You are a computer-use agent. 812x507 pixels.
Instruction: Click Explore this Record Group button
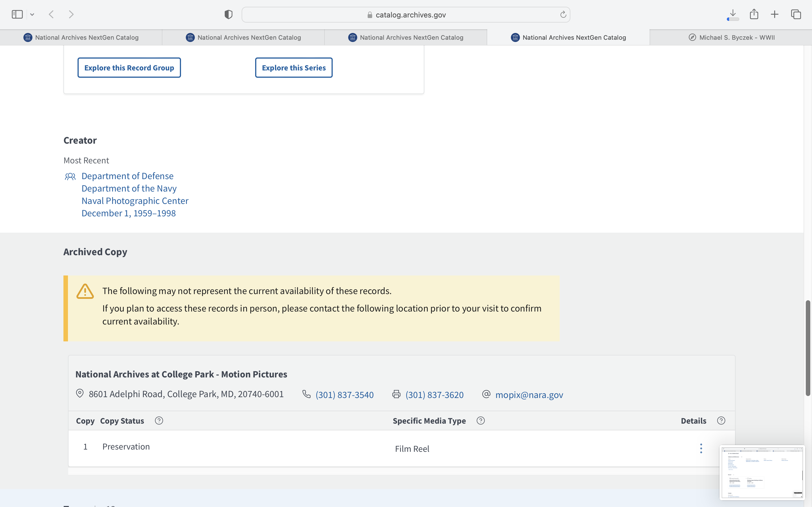[129, 68]
